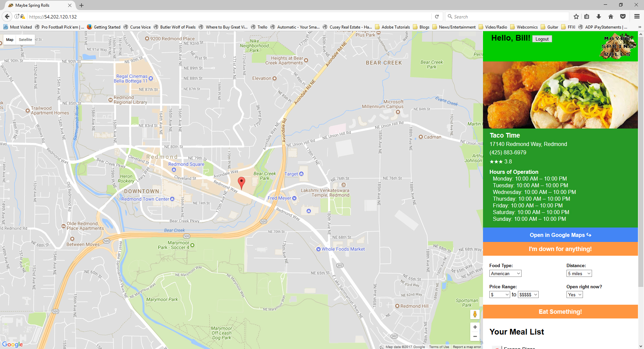This screenshot has height=349, width=644.
Task: Open the Most Visited bookmark
Action: (17, 27)
